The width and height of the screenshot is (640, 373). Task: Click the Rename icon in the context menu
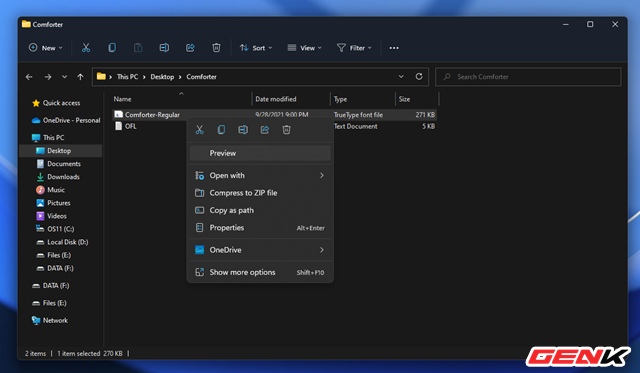243,130
